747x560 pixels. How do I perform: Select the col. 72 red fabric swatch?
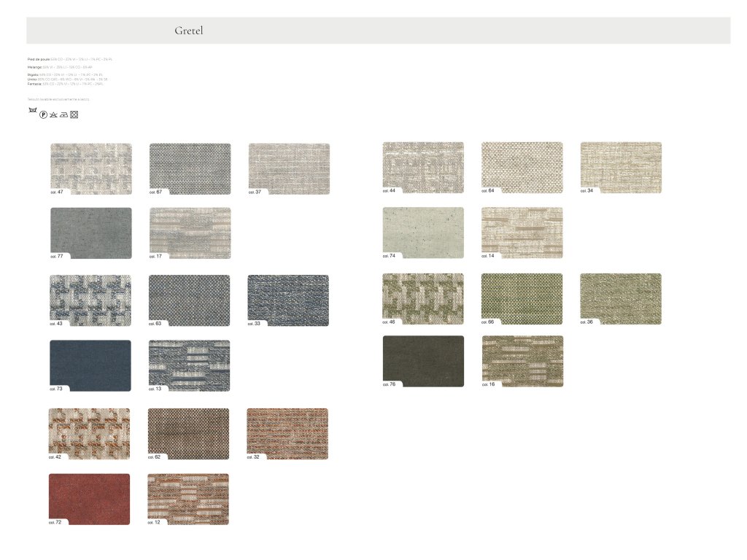[x=89, y=499]
